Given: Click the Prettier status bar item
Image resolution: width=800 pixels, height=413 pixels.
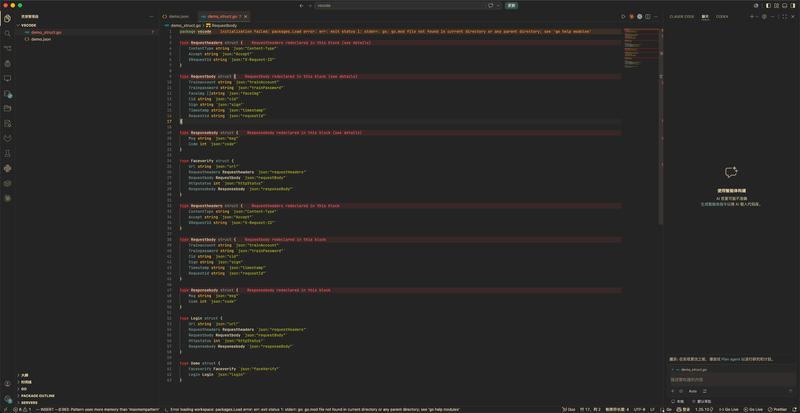Looking at the screenshot, I should (x=777, y=409).
